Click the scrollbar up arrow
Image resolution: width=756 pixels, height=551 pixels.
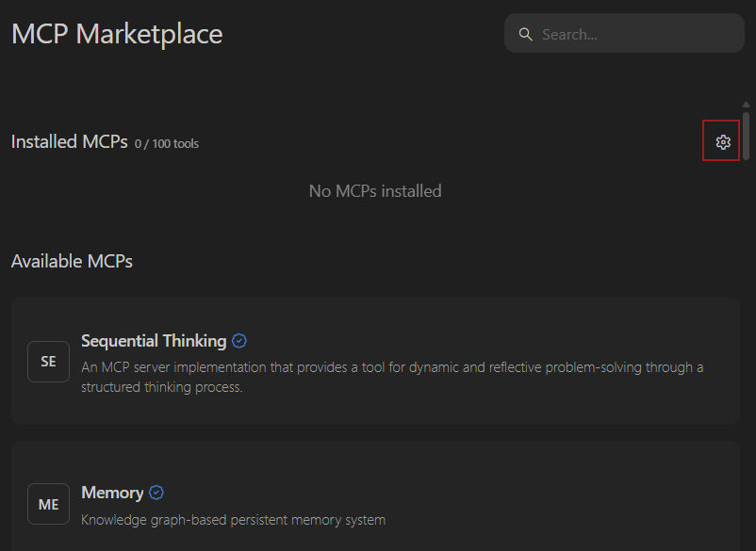click(747, 105)
